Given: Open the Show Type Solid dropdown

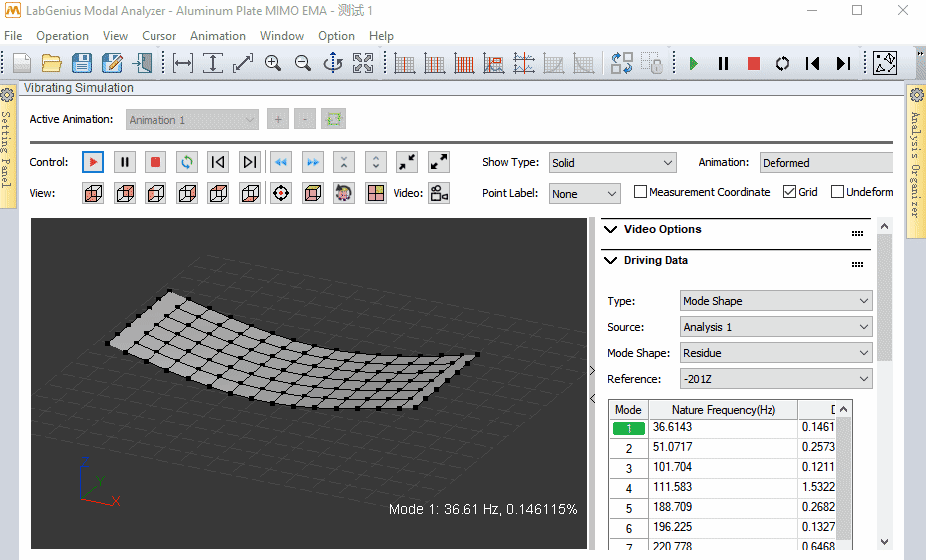Looking at the screenshot, I should click(x=612, y=163).
